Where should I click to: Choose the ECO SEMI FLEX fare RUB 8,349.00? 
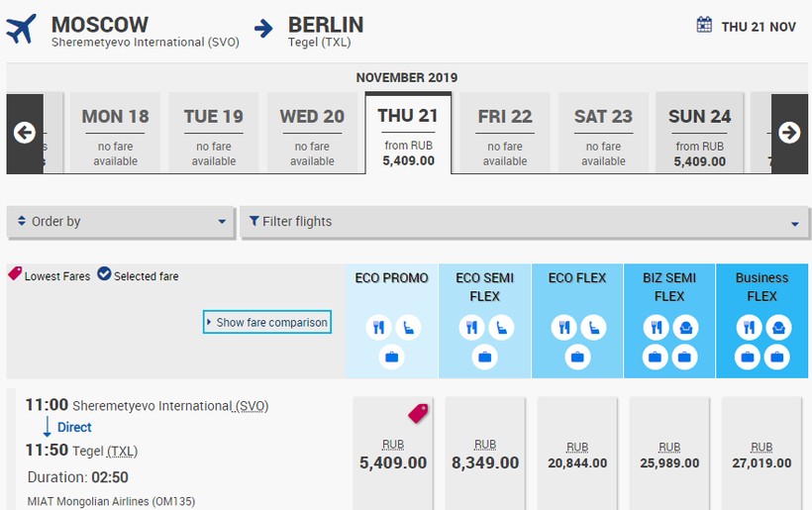point(485,455)
